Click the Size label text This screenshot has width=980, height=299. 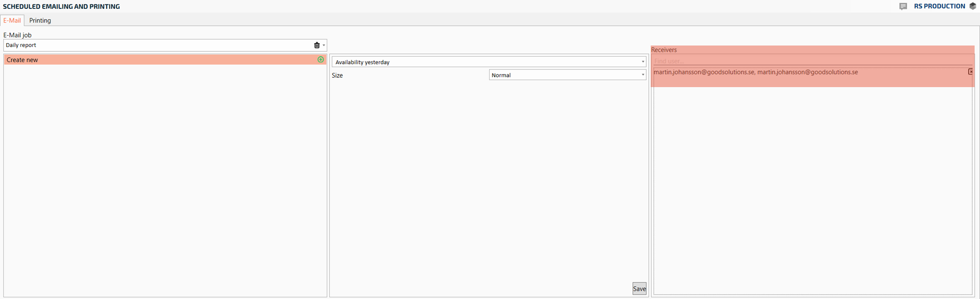point(337,75)
